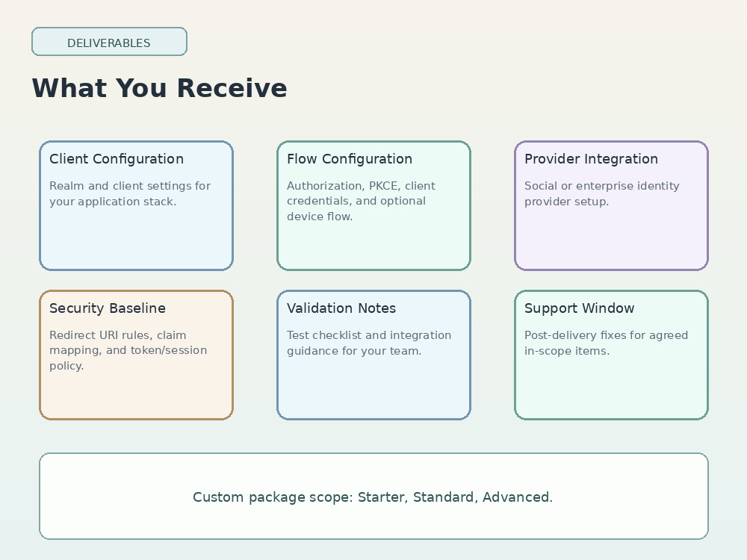Click 'Post-delivery fixes for agreed' description
Screen dimensions: 747x560
606,343
